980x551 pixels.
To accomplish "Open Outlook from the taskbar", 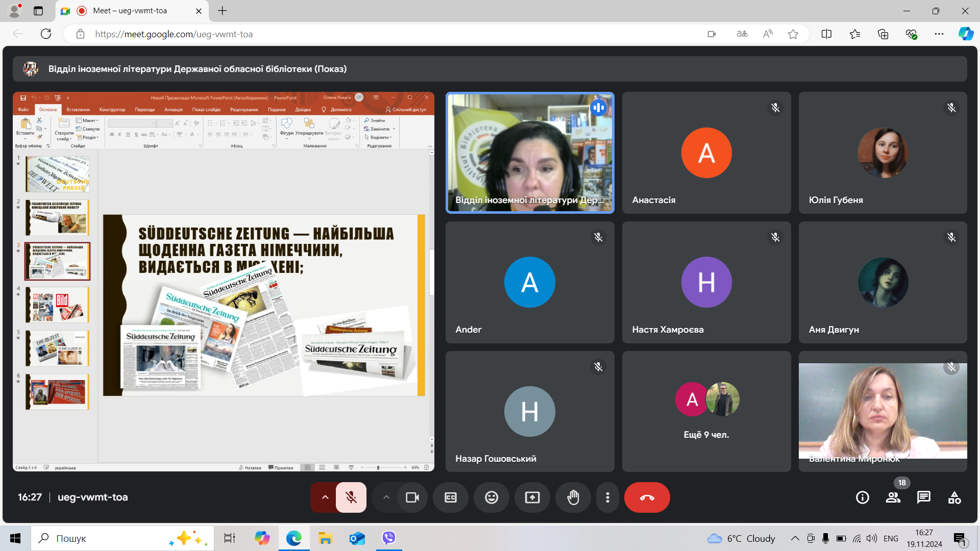I will coord(357,538).
